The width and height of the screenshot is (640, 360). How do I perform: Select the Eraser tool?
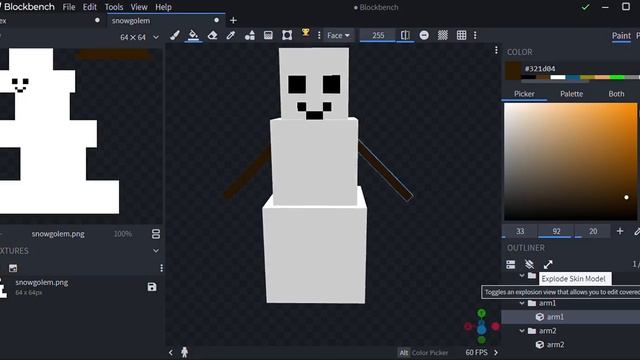(x=212, y=35)
